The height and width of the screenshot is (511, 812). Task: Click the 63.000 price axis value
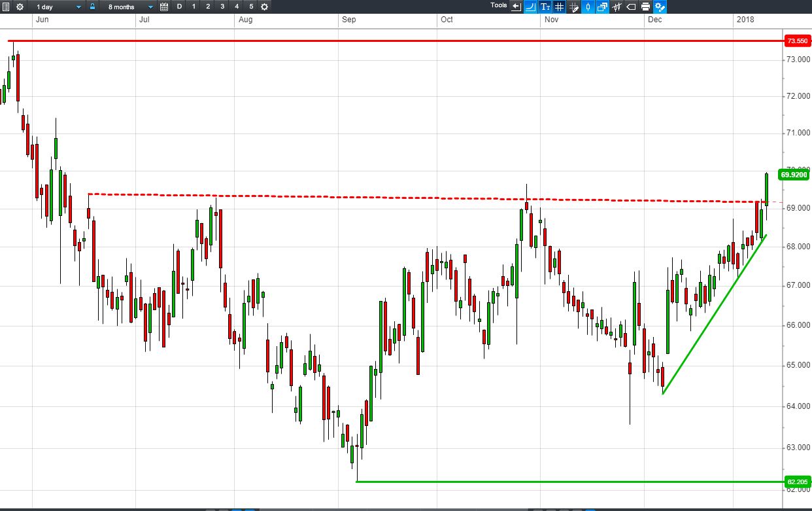tap(798, 448)
